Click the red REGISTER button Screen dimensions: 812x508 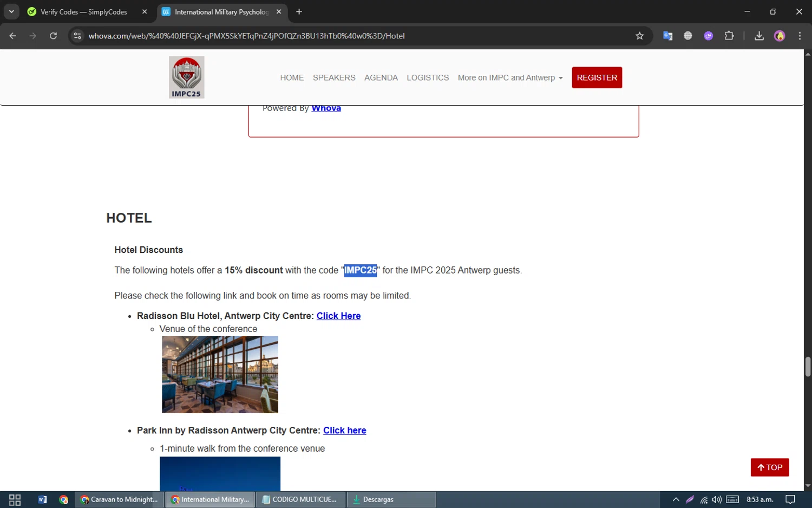coord(597,77)
